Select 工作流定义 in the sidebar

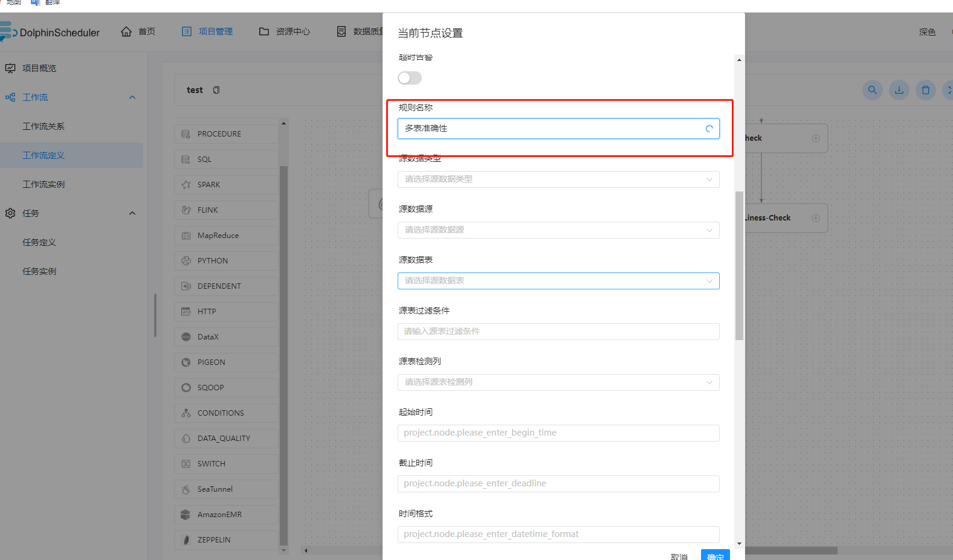[x=44, y=155]
